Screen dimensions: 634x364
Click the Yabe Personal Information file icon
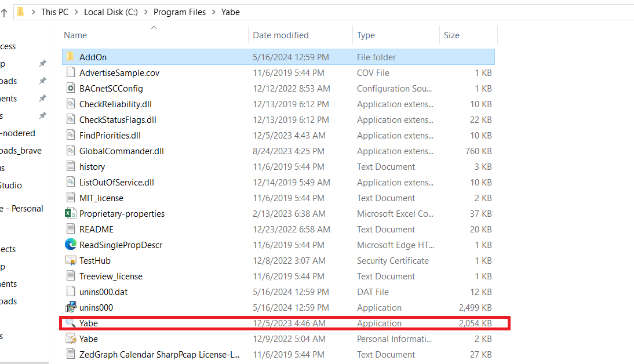click(x=70, y=338)
